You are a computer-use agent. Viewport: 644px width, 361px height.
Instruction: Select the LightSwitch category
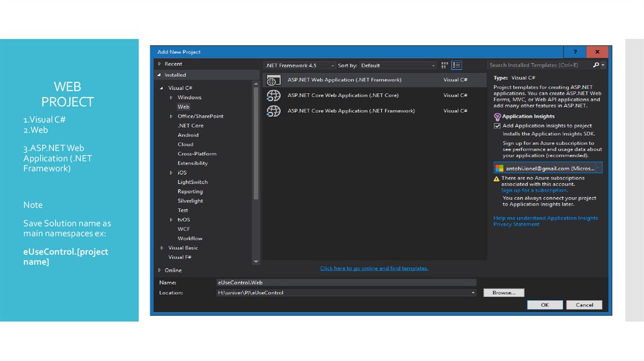[192, 182]
